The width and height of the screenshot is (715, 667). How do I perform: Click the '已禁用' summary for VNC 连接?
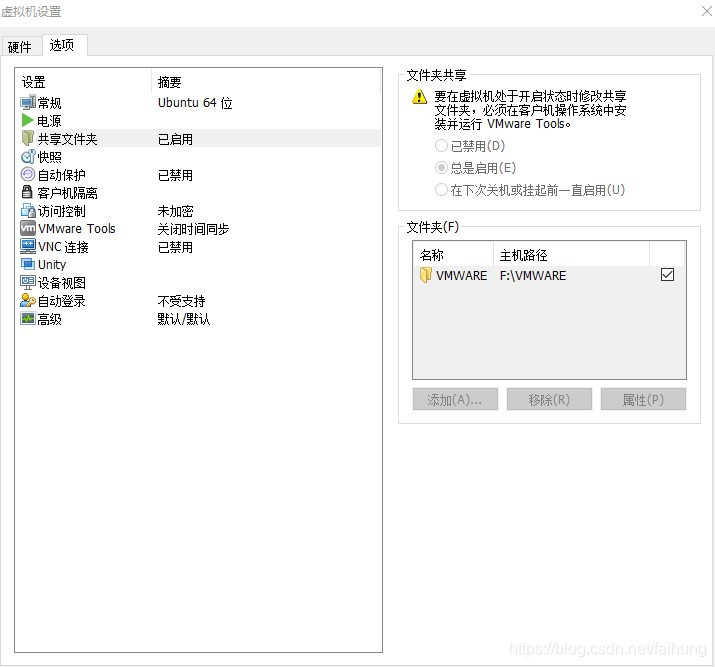175,247
